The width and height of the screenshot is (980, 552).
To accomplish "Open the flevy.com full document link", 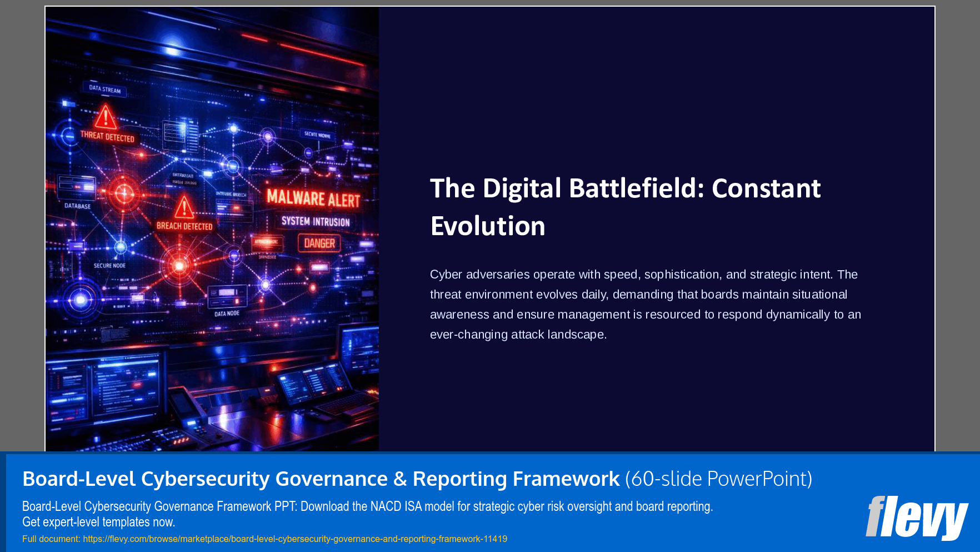I will pyautogui.click(x=294, y=538).
